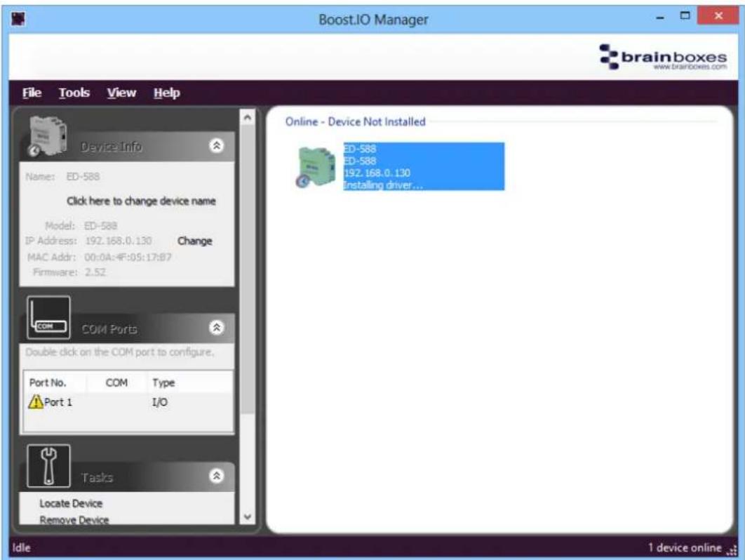The height and width of the screenshot is (560, 745).
Task: Click the Boost.IO Manager title bar app icon
Action: pos(18,20)
